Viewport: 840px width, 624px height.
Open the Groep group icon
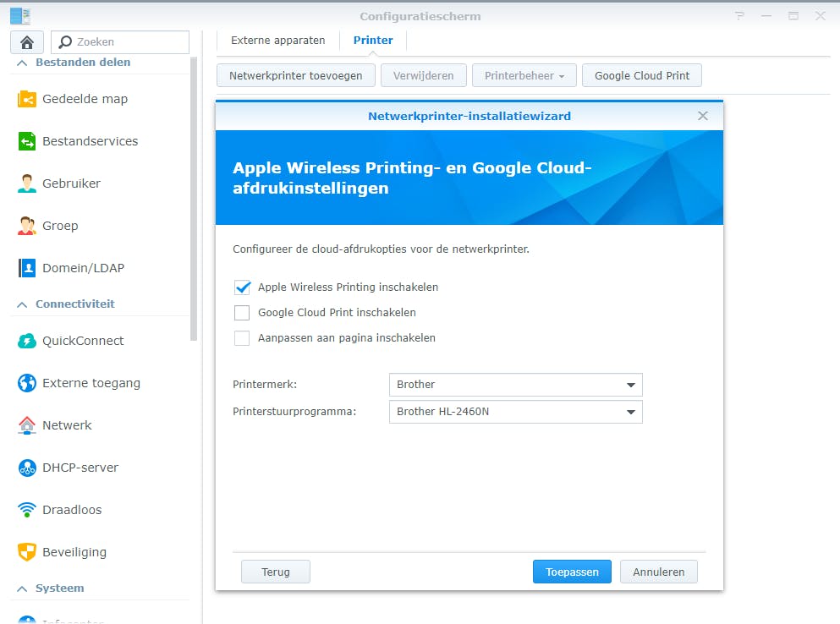pos(27,226)
